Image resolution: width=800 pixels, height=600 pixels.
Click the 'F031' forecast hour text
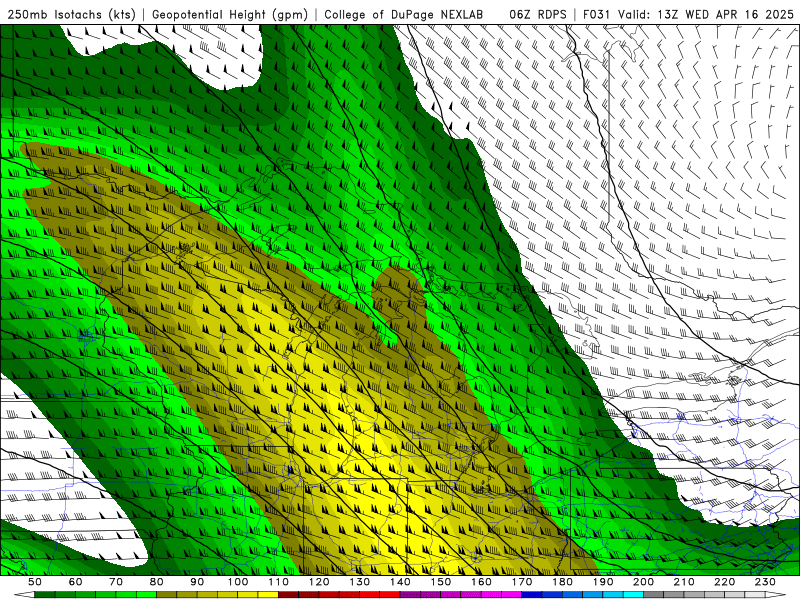[x=597, y=15]
